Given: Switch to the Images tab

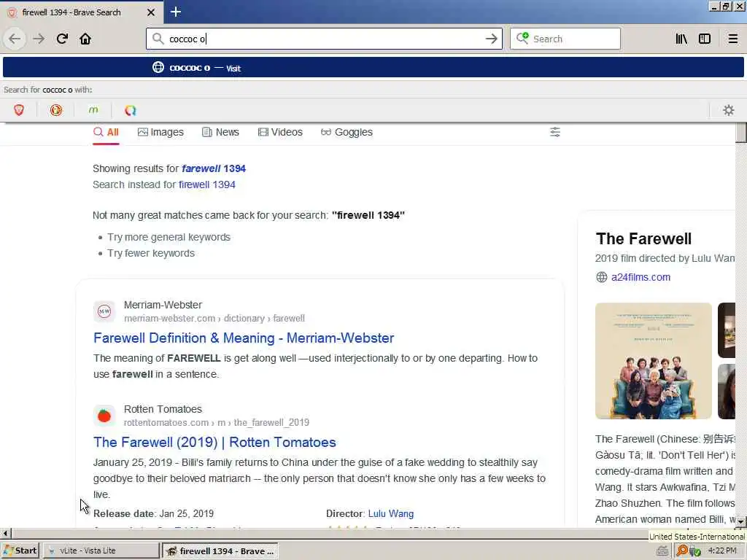Looking at the screenshot, I should click(160, 133).
